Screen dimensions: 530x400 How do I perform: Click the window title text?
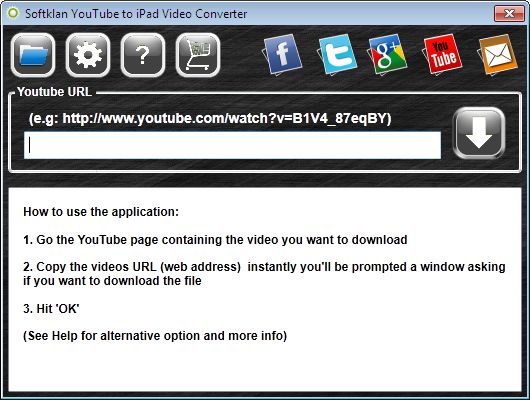coord(136,14)
